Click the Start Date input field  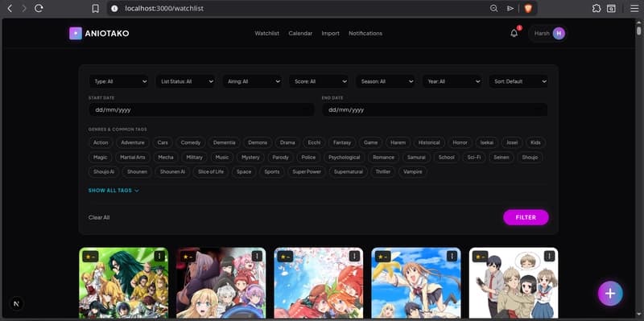pos(201,110)
